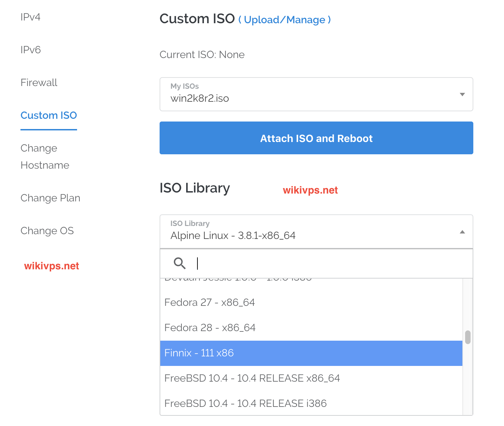This screenshot has height=426, width=504.
Task: Click the ISO list scrollbar thumb
Action: (468, 337)
